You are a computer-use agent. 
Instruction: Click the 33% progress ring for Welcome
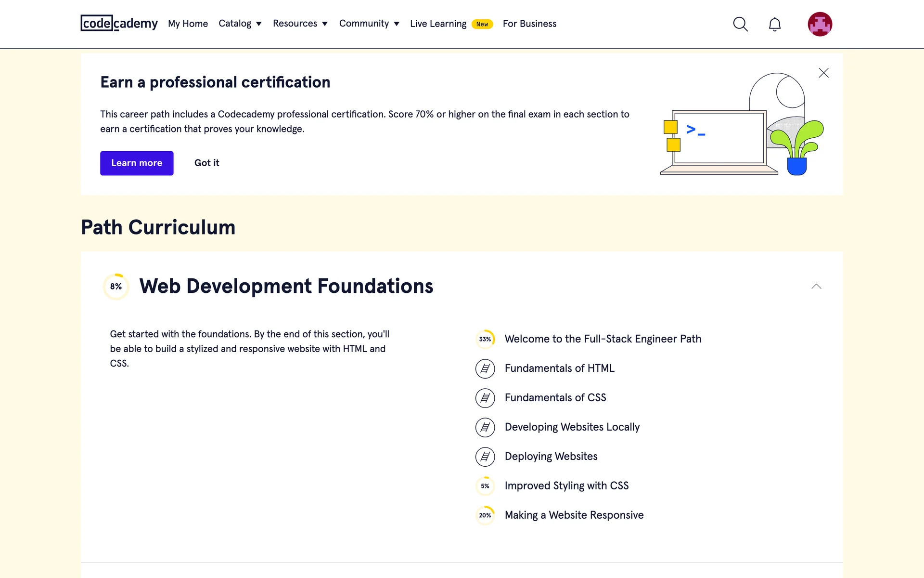point(485,339)
